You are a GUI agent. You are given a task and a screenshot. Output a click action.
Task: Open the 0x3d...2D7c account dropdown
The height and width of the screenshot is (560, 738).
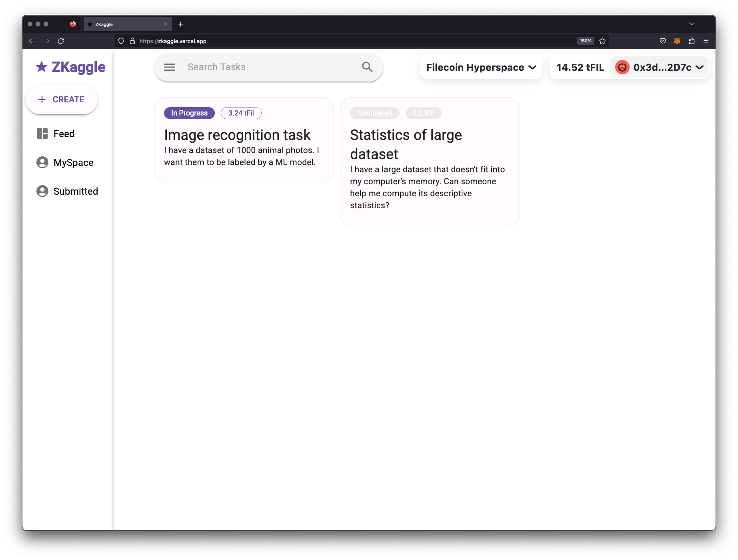(x=660, y=67)
